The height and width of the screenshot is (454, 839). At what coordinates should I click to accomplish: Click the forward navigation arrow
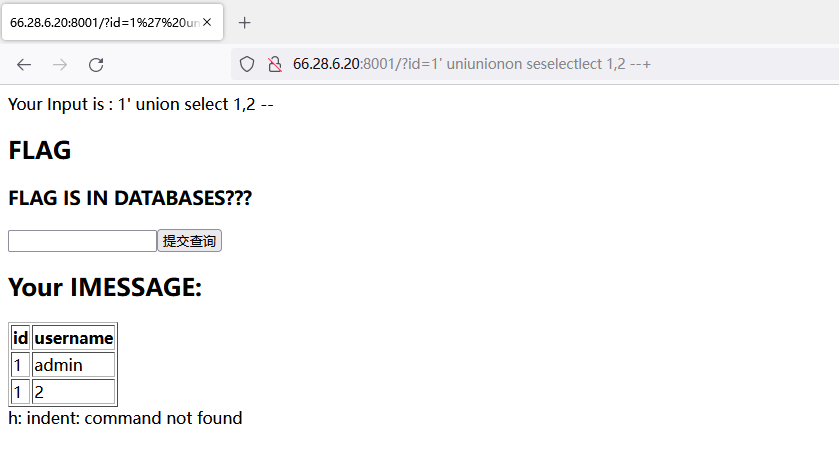tap(60, 65)
